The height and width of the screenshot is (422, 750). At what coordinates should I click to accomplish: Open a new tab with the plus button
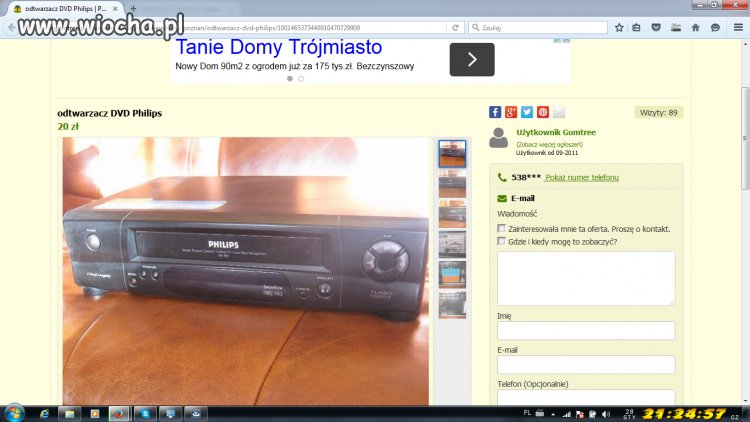(x=133, y=9)
